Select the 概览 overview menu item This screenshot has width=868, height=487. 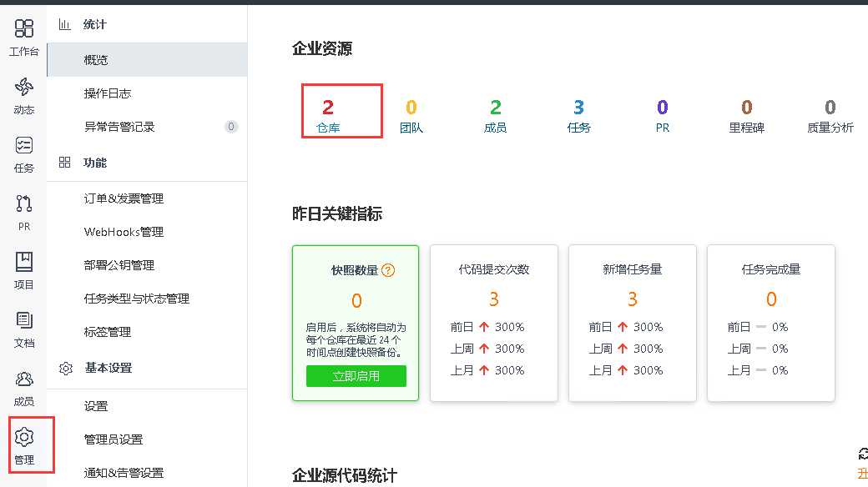tap(95, 59)
